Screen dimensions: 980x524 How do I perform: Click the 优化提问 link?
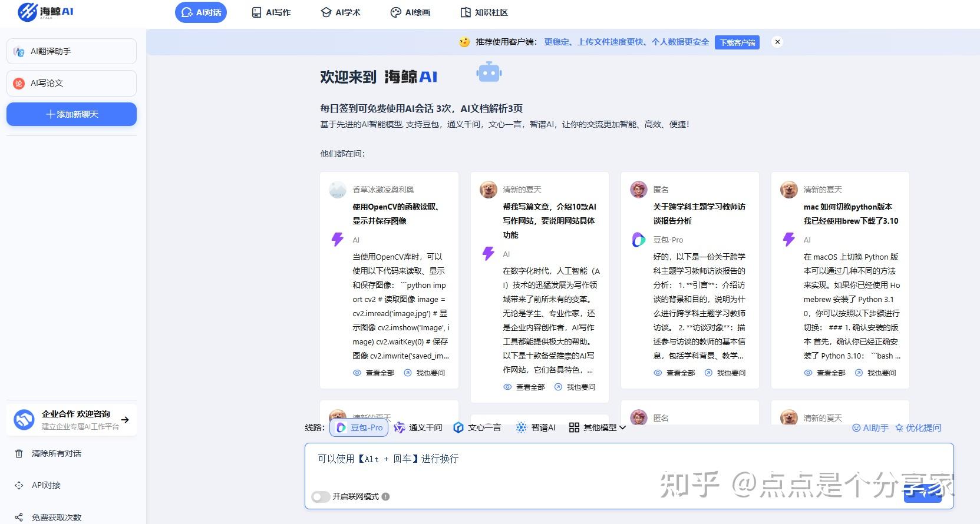pos(918,428)
